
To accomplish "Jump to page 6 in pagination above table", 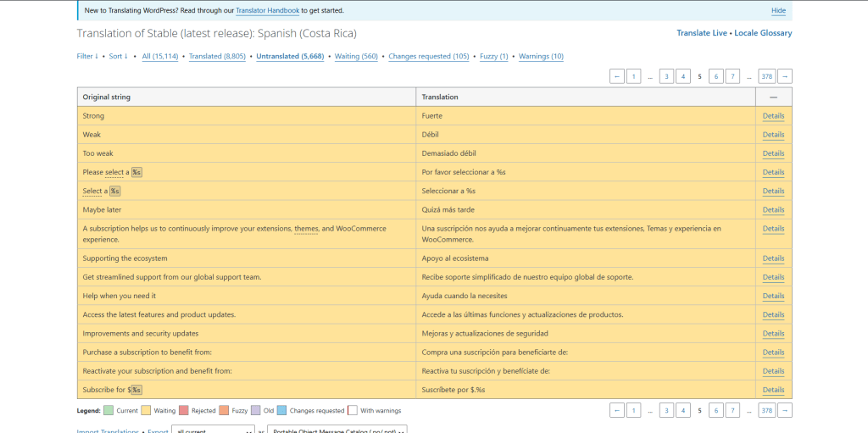I will point(716,76).
